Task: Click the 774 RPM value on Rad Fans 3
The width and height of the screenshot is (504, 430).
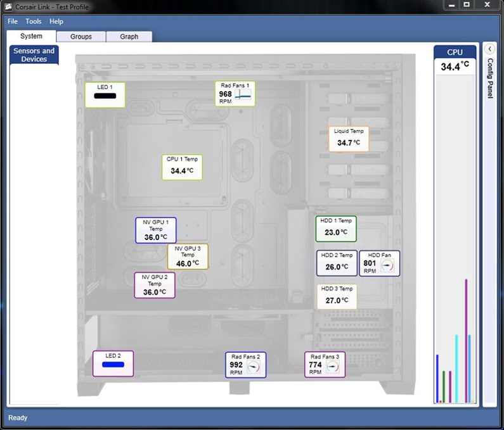Action: coord(315,365)
